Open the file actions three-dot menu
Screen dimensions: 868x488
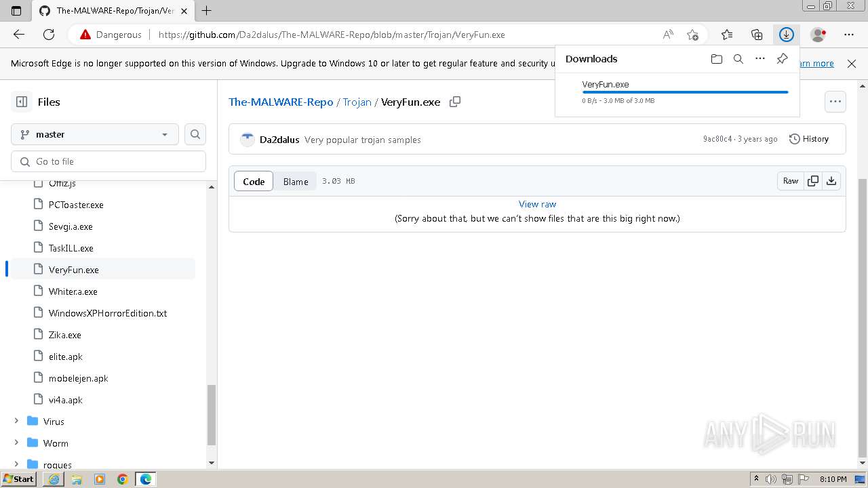835,102
